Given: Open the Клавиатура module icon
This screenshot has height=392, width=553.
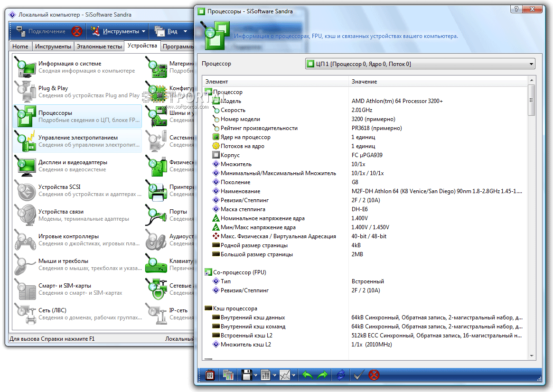Looking at the screenshot, I should coord(156,264).
